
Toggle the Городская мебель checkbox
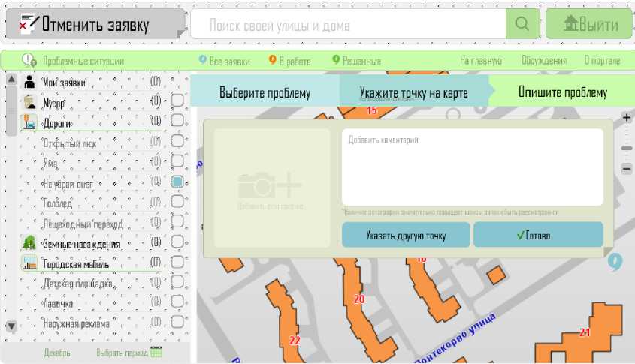(x=177, y=262)
